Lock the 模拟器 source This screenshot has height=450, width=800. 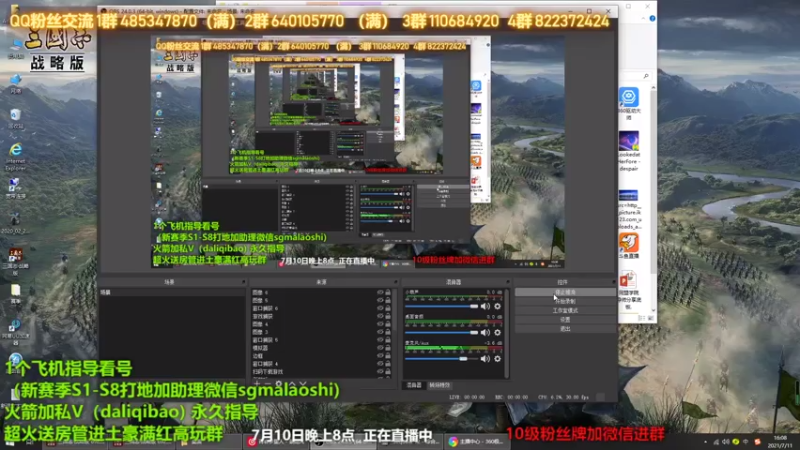388,347
